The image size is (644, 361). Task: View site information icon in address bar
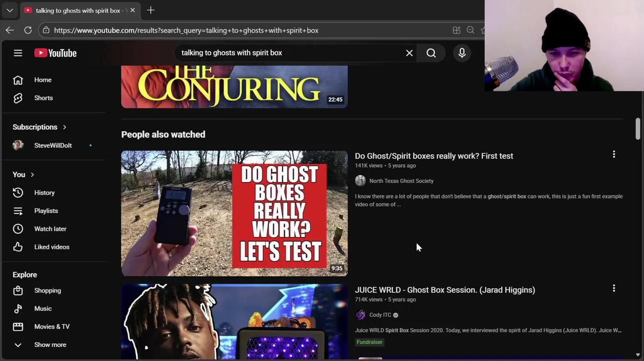[x=46, y=30]
